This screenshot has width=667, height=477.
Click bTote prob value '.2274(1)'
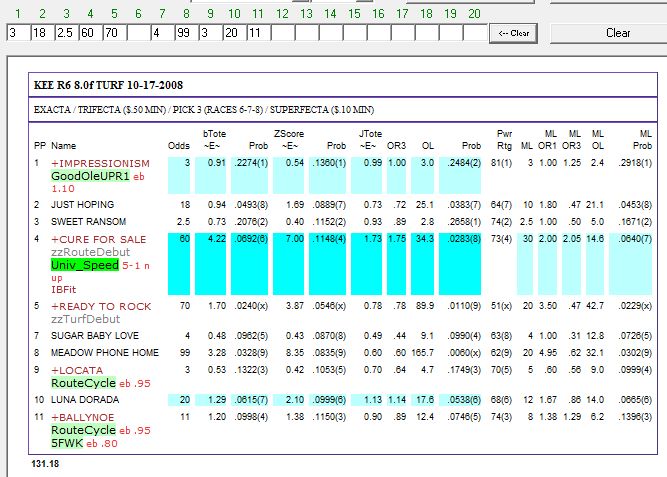pyautogui.click(x=251, y=163)
